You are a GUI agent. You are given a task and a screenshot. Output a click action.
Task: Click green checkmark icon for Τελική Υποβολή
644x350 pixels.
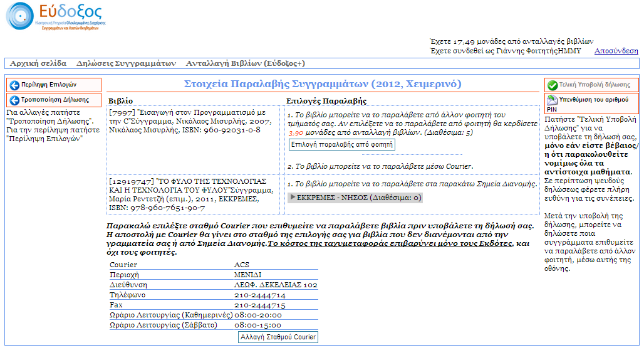click(x=553, y=85)
